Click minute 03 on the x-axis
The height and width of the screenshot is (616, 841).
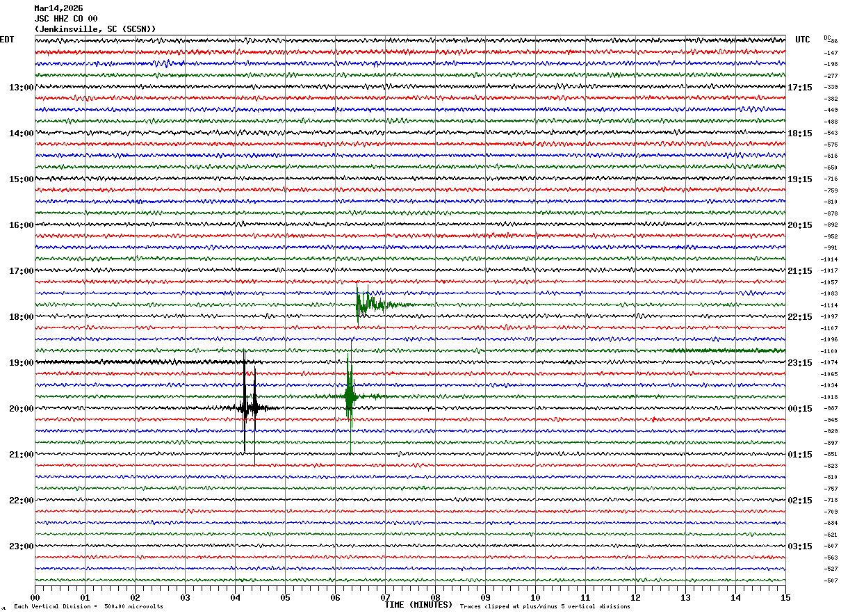tap(185, 597)
